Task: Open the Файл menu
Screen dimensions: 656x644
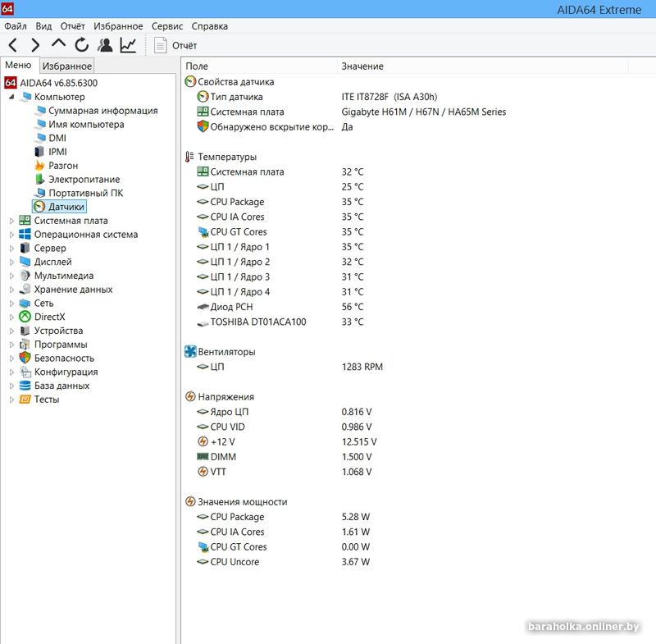Action: tap(16, 26)
